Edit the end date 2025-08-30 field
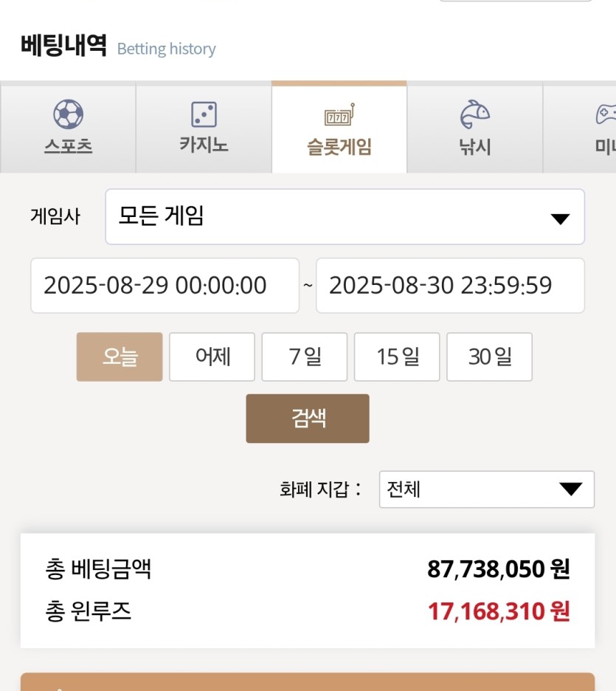The width and height of the screenshot is (616, 691). click(x=450, y=286)
